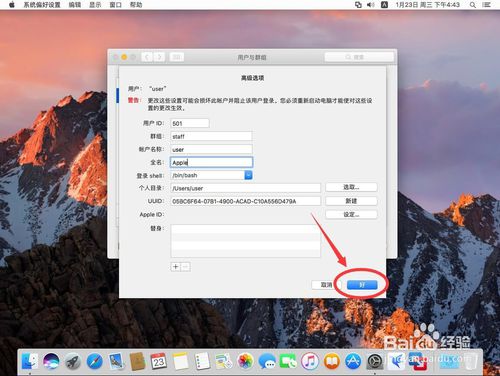Open the 窗口 (Window) menu
The height and width of the screenshot is (376, 500).
pyautogui.click(x=115, y=5)
